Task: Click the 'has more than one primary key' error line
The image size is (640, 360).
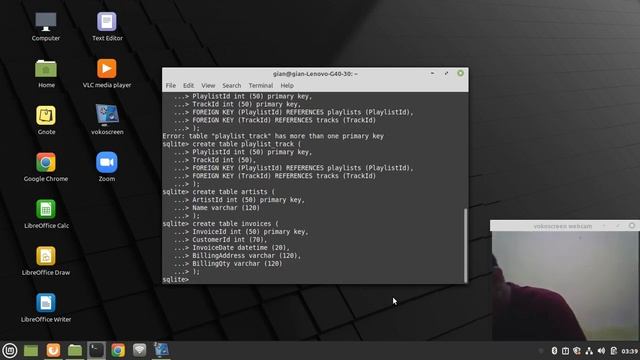Action: click(273, 136)
